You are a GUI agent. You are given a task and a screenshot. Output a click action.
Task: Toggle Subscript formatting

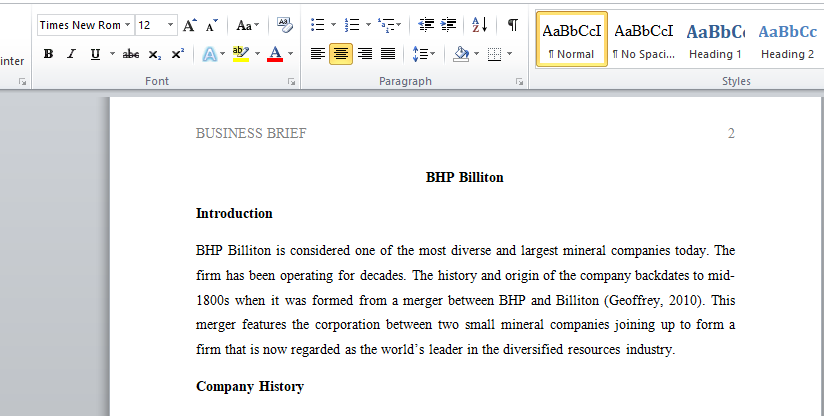[x=154, y=54]
